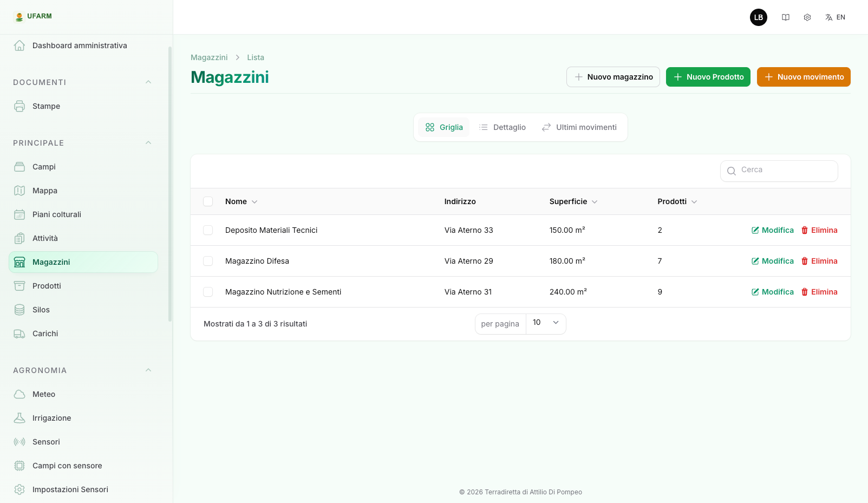
Task: Collapse the DOCUMENTI sidebar section
Action: (148, 82)
